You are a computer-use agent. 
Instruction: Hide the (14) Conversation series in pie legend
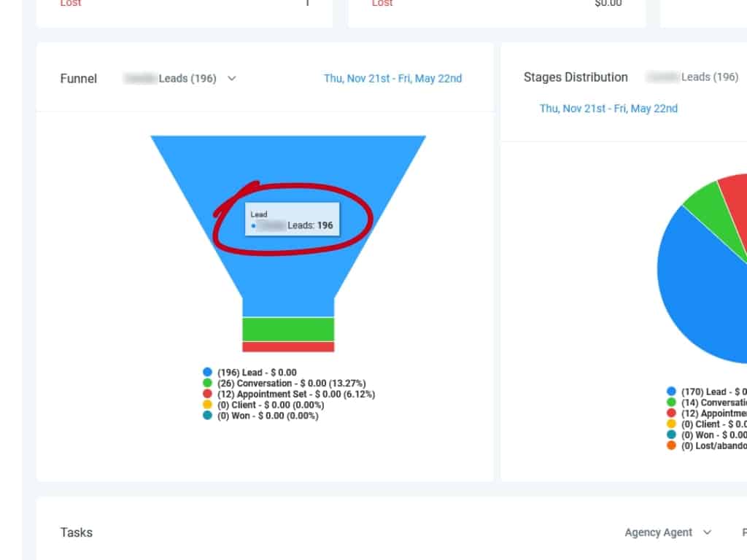(671, 402)
